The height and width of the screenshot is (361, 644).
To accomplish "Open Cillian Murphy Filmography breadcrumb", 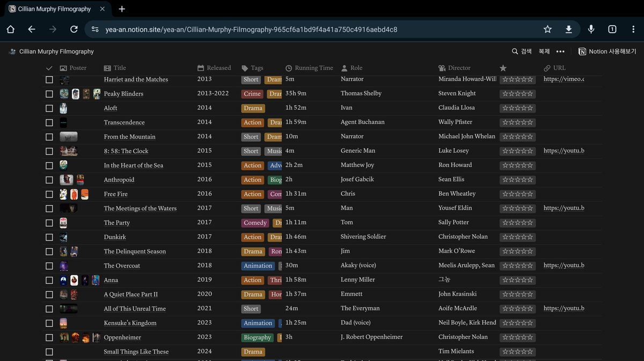I will click(x=52, y=51).
